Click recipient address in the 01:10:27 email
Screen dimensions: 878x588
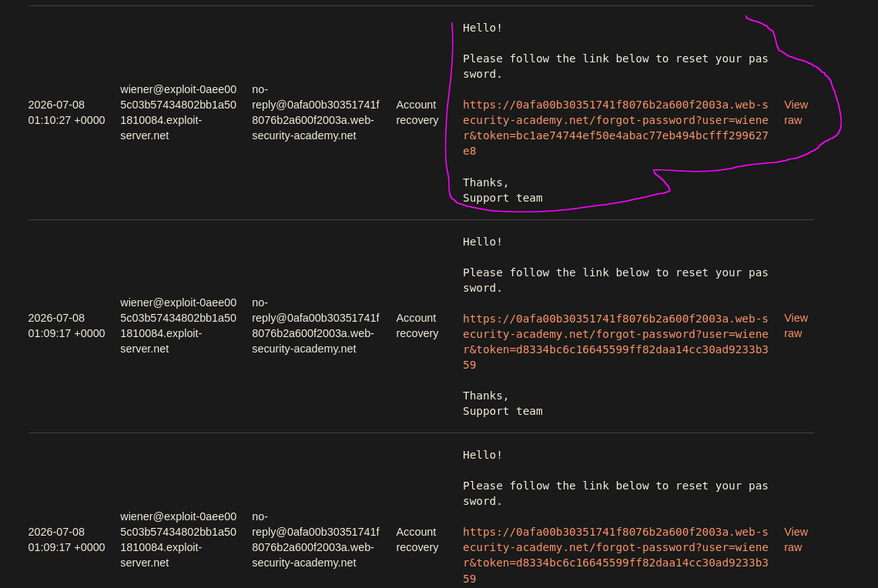click(x=178, y=112)
